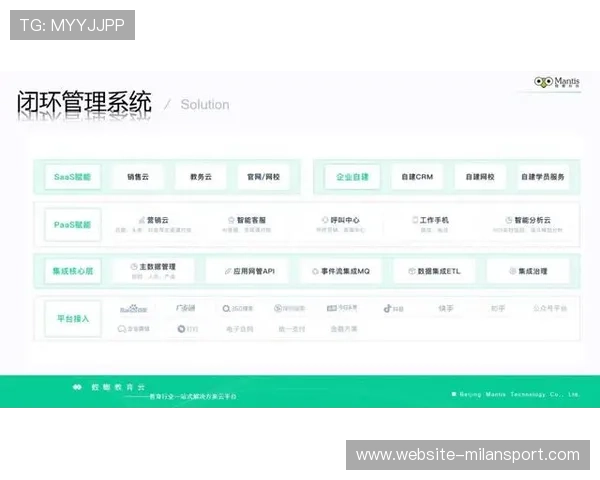Click the 广点通 logo
This screenshot has width=600, height=480.
pyautogui.click(x=186, y=308)
